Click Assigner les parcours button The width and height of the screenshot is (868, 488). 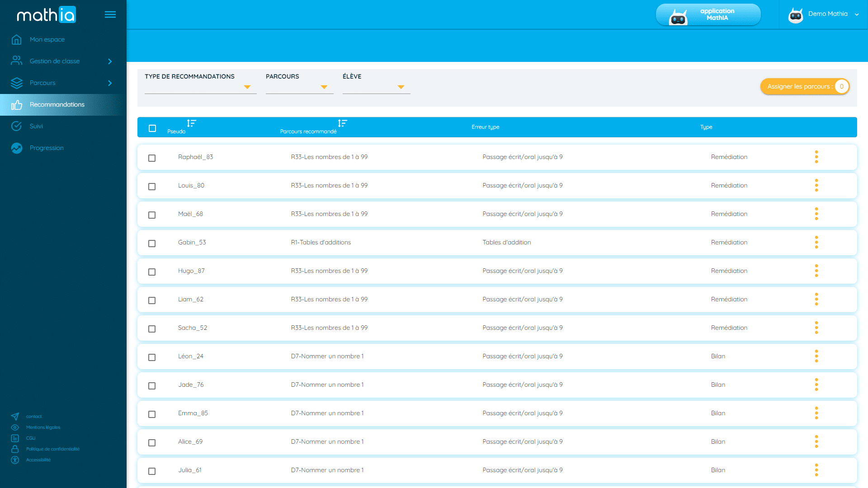pos(804,86)
